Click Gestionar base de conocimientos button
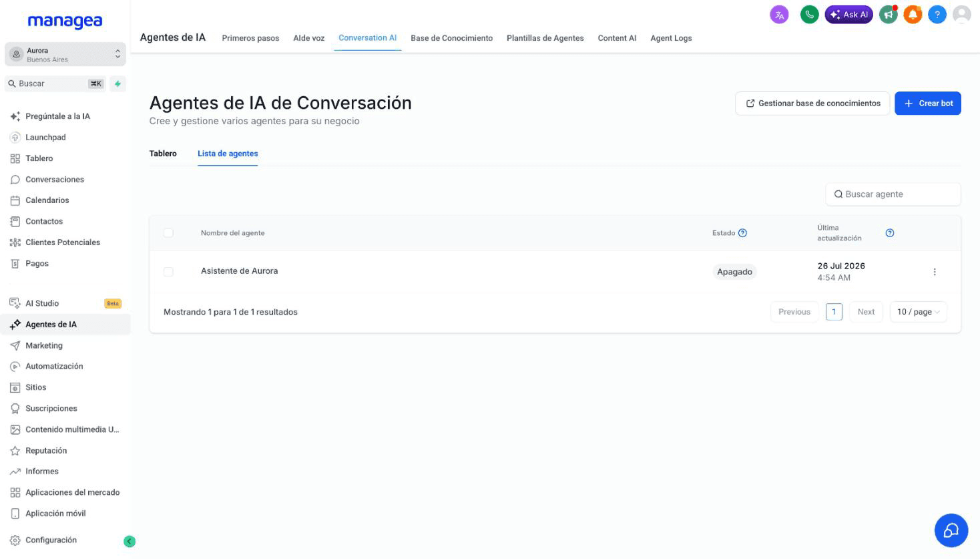Screen dimensions: 980x559 click(812, 104)
